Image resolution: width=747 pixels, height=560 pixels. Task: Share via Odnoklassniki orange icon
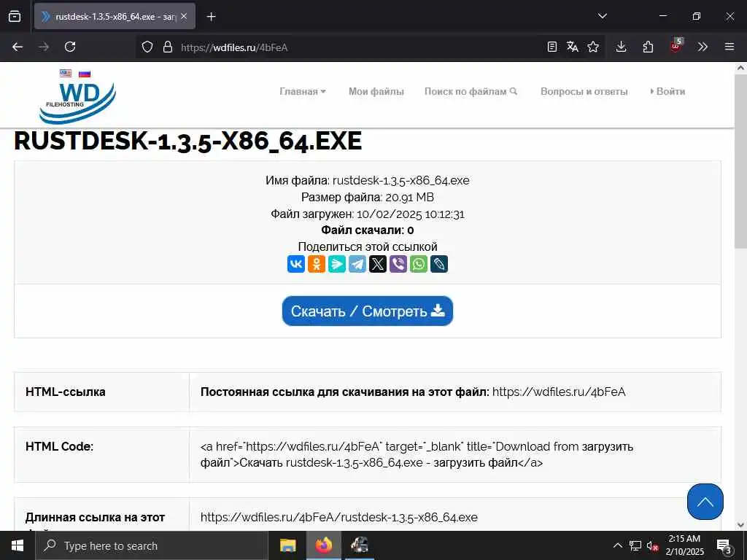[317, 264]
